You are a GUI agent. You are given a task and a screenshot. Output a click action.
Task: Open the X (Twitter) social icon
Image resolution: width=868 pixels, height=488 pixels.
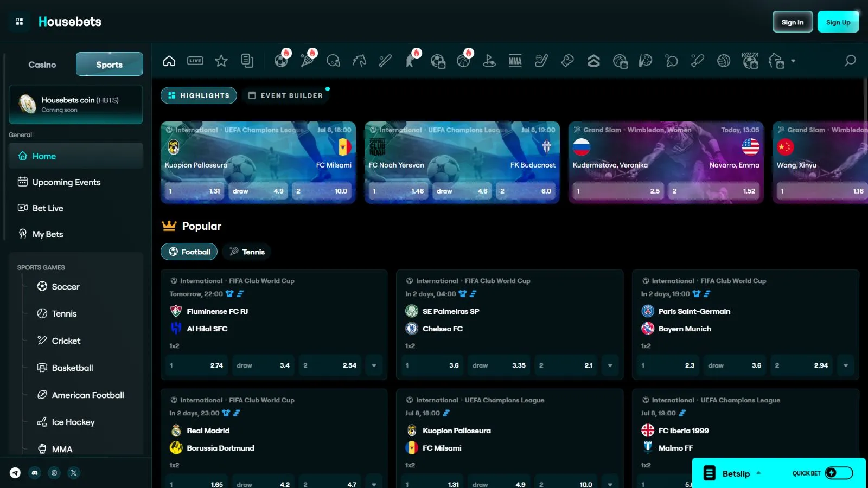click(x=74, y=473)
